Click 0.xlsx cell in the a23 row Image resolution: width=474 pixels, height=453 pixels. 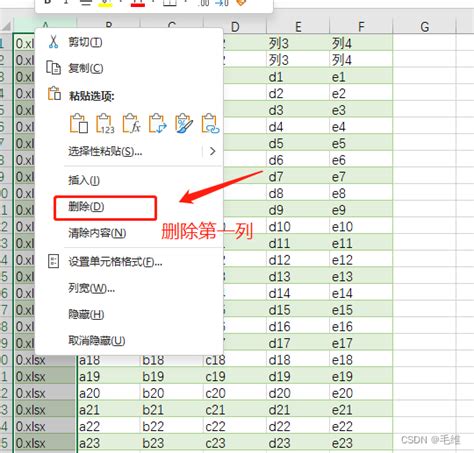click(45, 443)
